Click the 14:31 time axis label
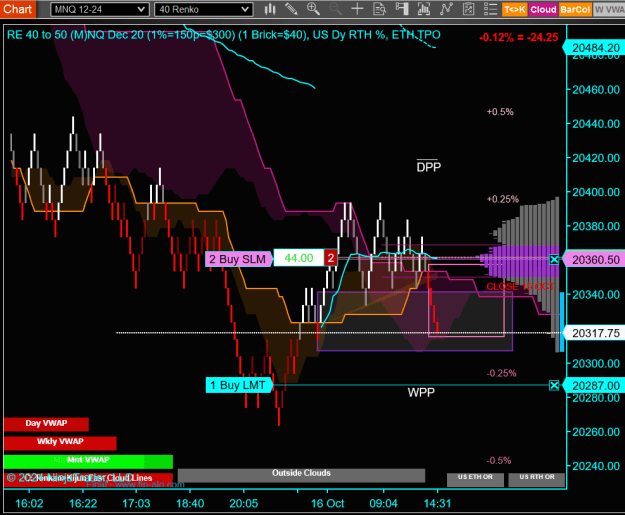 pos(437,503)
